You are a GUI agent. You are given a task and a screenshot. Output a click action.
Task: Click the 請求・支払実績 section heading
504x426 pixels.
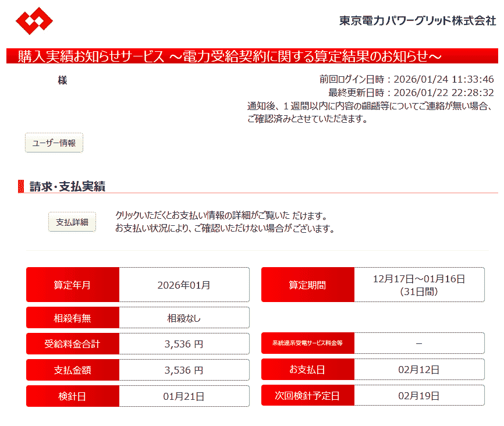point(68,186)
